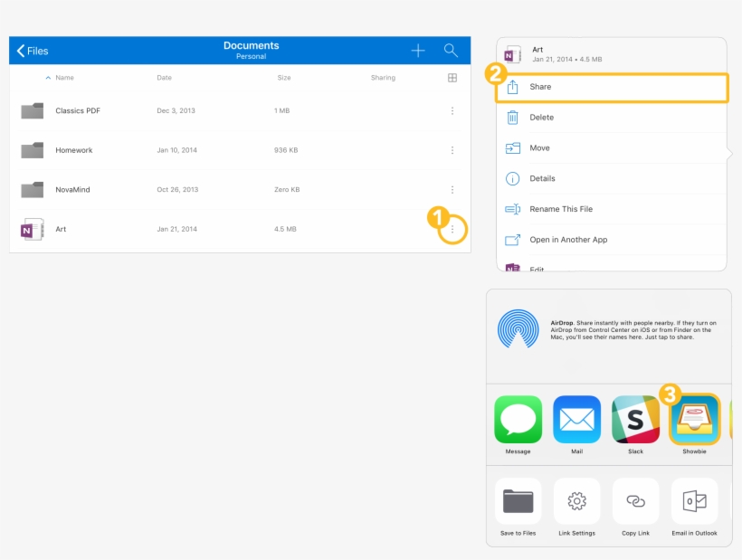This screenshot has height=560, width=742.
Task: Send the file using Mail
Action: pos(576,421)
